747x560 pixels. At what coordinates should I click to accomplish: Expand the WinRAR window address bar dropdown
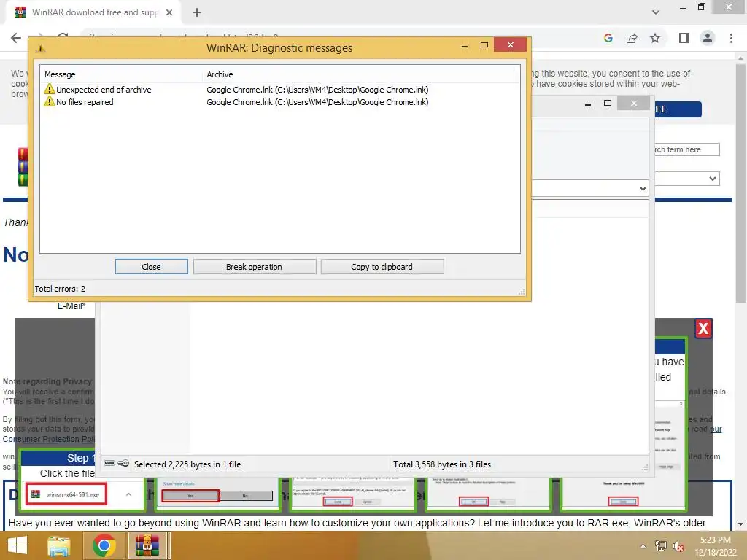(643, 189)
